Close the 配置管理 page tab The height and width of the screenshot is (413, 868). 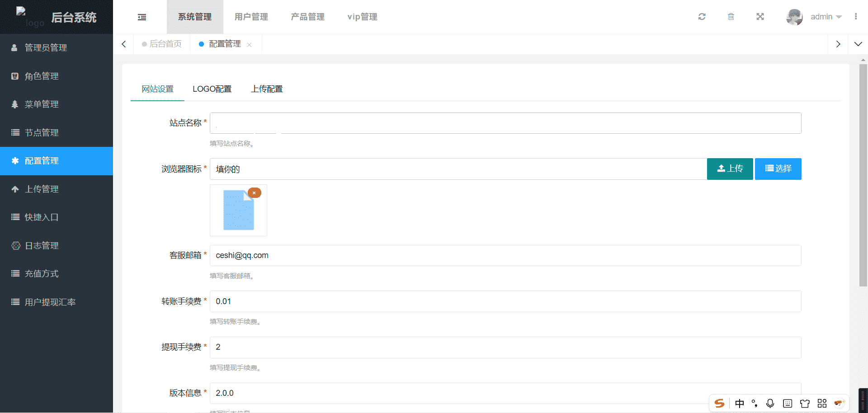coord(249,45)
